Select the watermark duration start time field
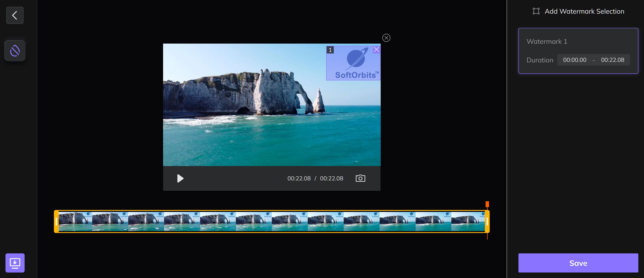The height and width of the screenshot is (278, 644). [575, 60]
